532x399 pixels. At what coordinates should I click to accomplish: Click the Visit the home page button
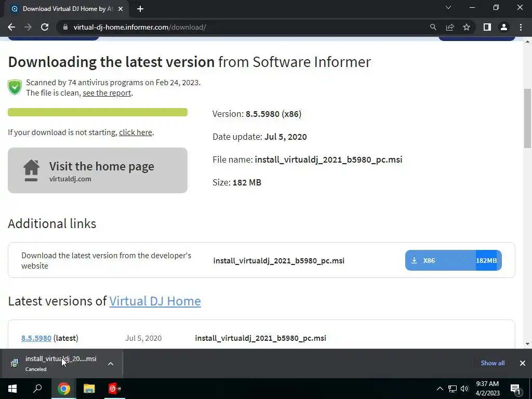pyautogui.click(x=98, y=170)
